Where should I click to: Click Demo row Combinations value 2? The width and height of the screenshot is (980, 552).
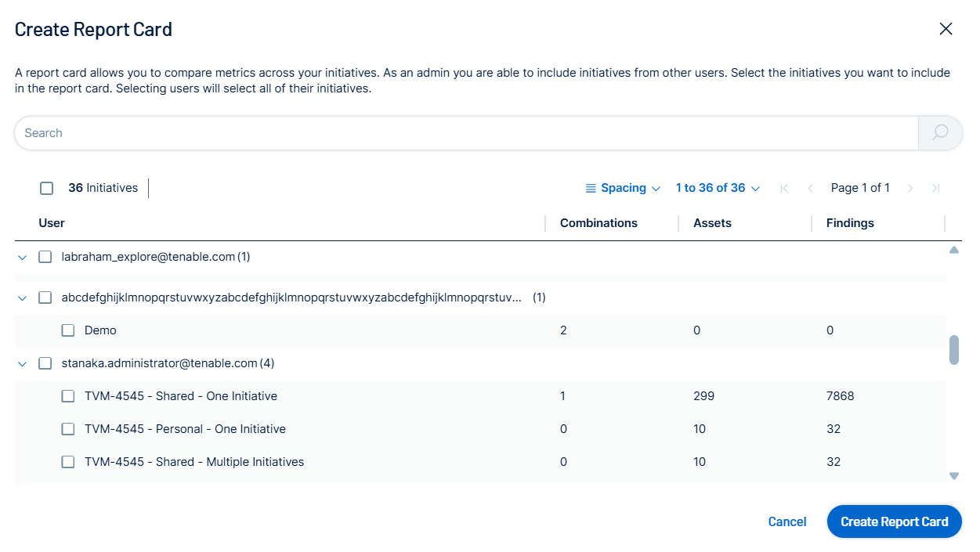563,330
